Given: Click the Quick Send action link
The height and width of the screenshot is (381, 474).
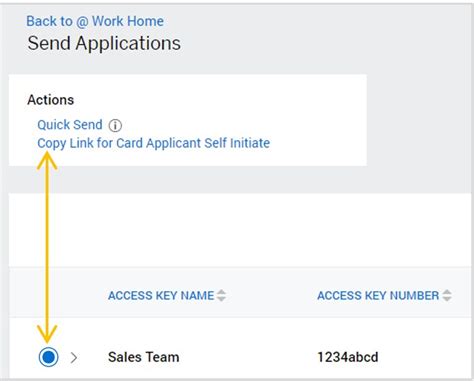Looking at the screenshot, I should [70, 125].
